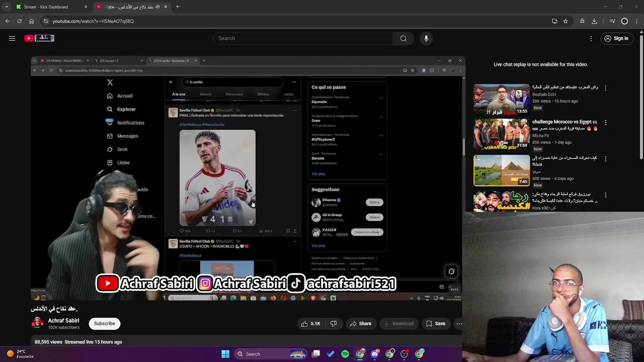Save video to playlist

[x=436, y=324]
